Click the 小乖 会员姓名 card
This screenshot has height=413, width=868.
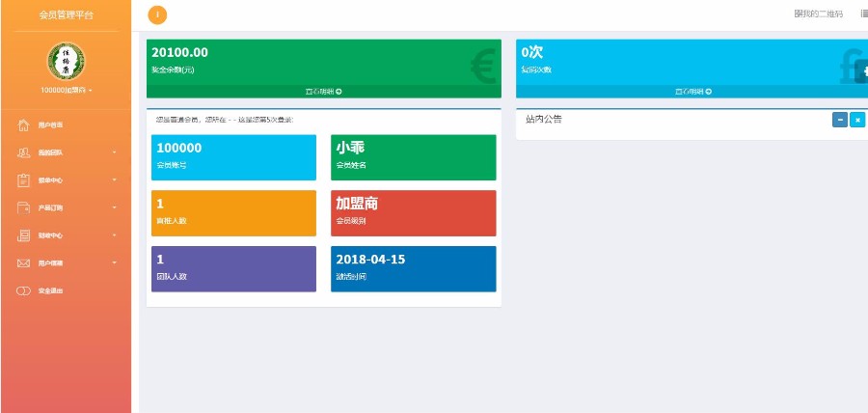pos(414,157)
